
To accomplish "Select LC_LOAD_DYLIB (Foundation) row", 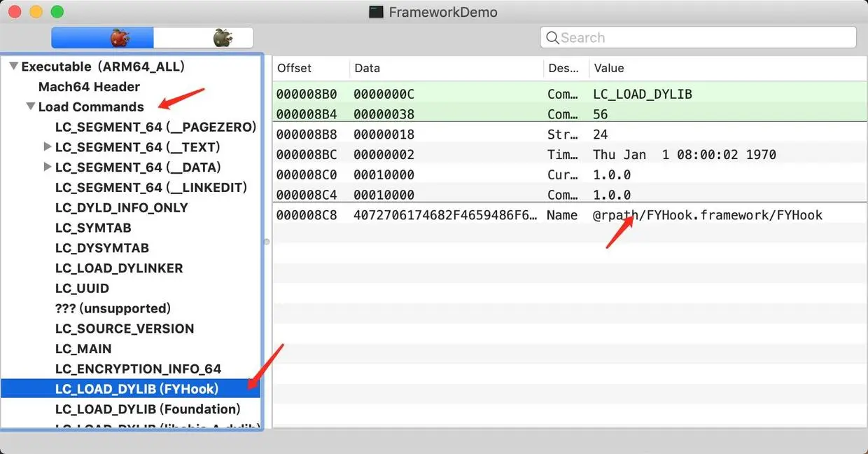I will tap(148, 409).
